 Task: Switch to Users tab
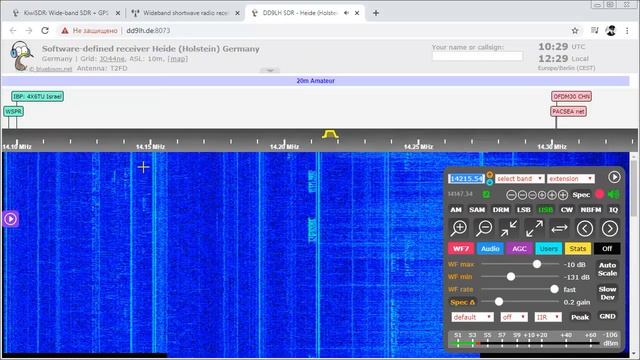[x=549, y=249]
